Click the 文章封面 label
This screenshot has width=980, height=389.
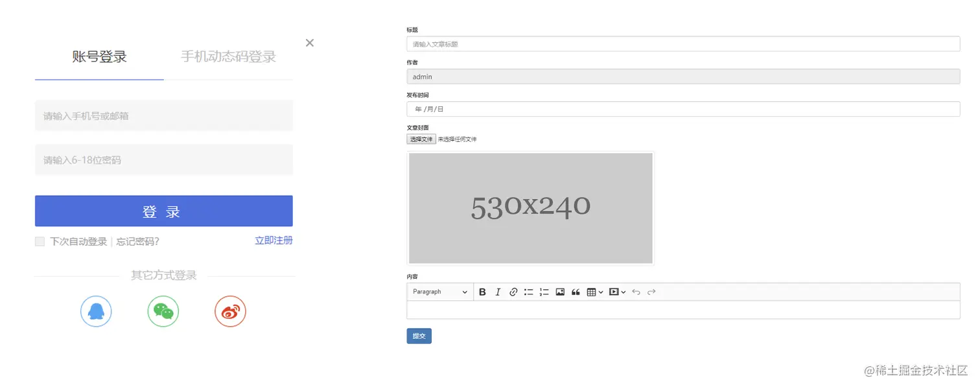coord(418,128)
